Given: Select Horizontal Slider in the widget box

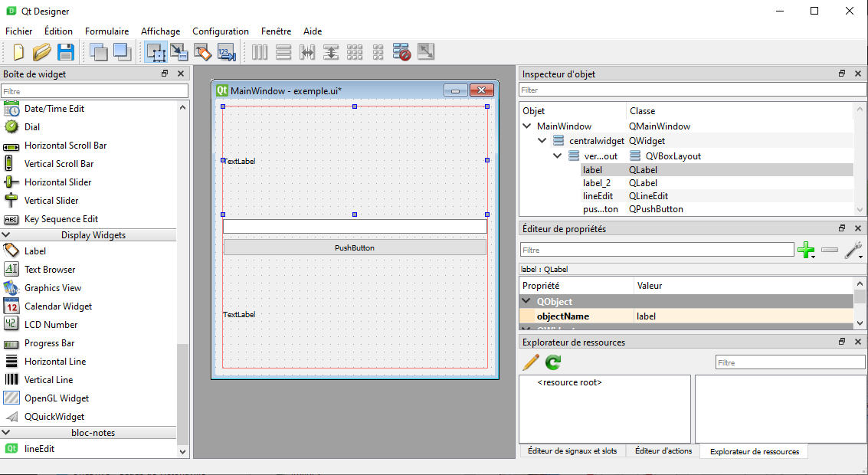Looking at the screenshot, I should coord(57,182).
